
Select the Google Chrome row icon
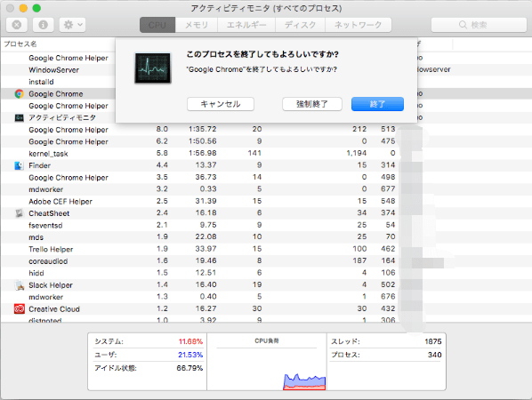coord(19,94)
